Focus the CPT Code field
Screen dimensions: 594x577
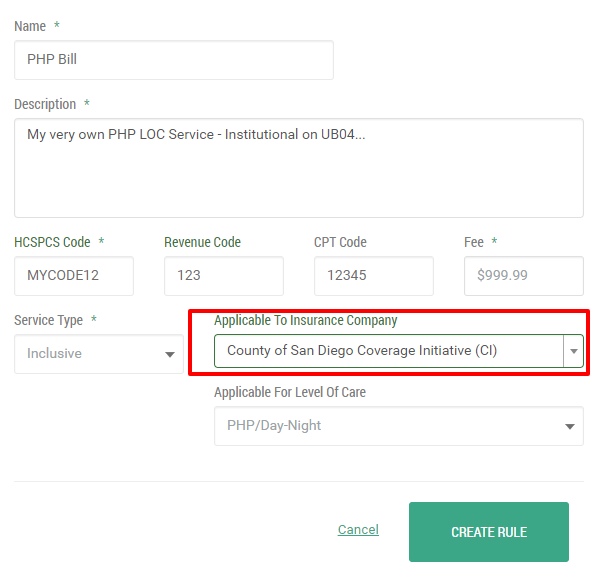pyautogui.click(x=374, y=276)
